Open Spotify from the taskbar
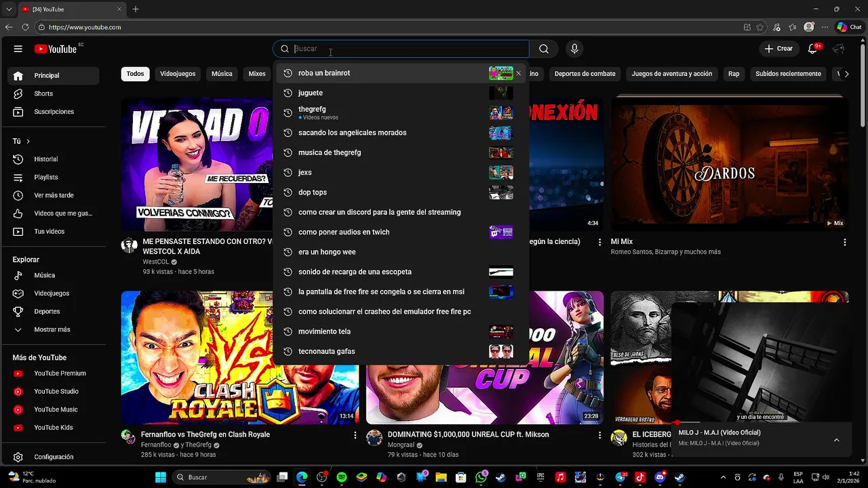Image resolution: width=868 pixels, height=488 pixels. click(x=341, y=477)
